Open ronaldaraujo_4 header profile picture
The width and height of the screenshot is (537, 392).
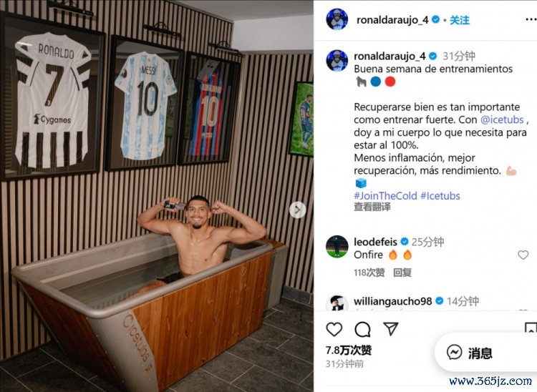click(x=337, y=19)
